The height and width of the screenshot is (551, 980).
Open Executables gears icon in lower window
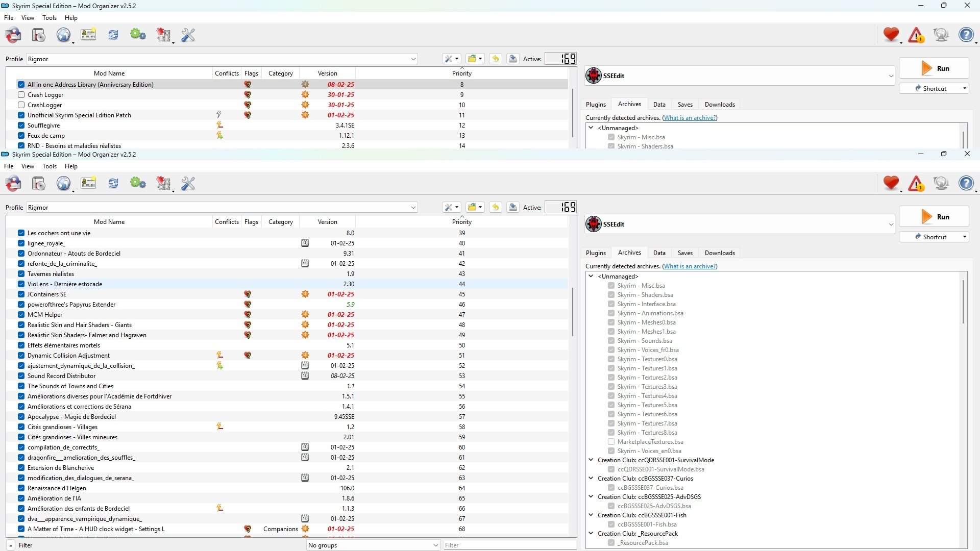click(x=138, y=184)
